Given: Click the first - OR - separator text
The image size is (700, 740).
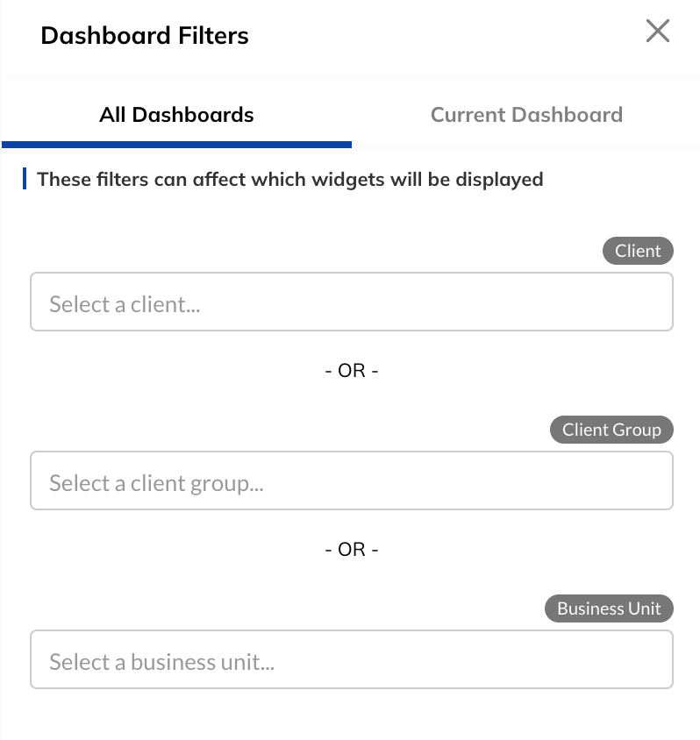Looking at the screenshot, I should pos(351,370).
